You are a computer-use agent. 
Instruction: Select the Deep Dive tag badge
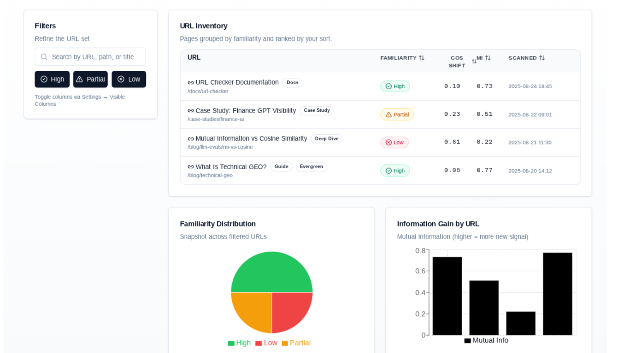click(326, 139)
